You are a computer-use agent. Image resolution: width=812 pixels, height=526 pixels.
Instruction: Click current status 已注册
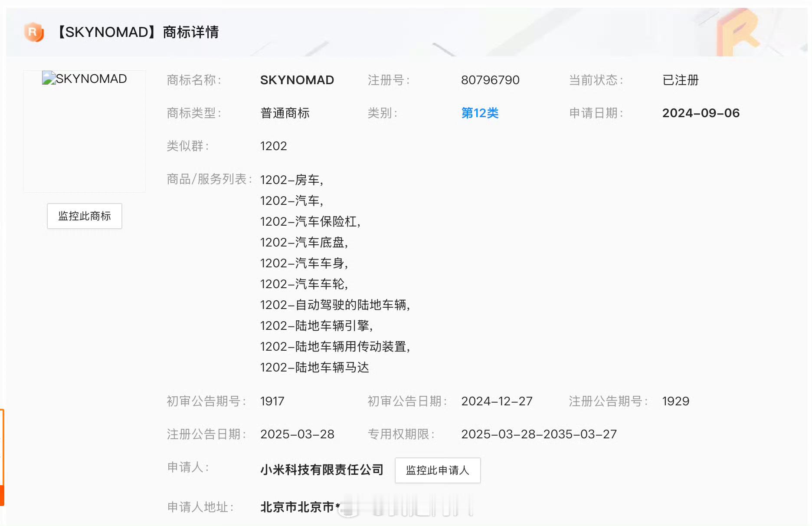tap(681, 80)
